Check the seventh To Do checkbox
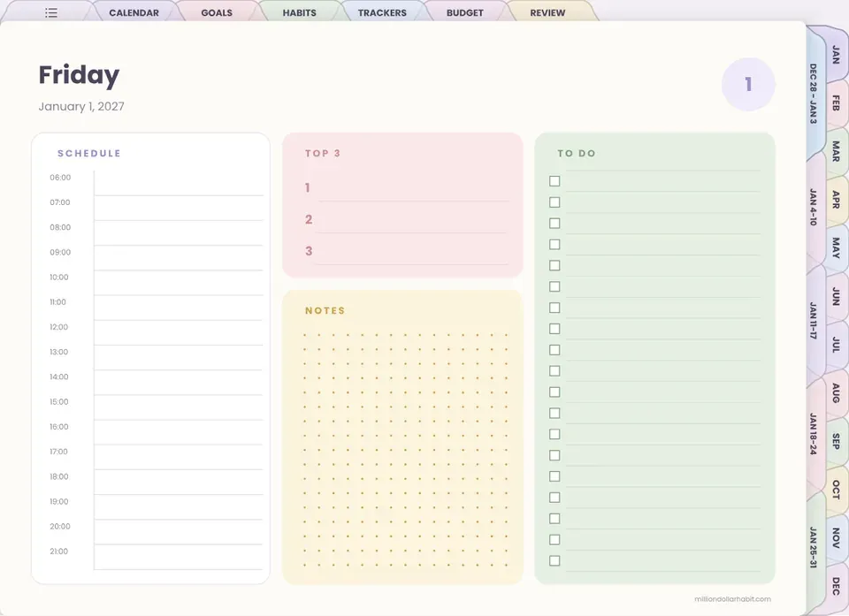This screenshot has width=849, height=616. tap(555, 308)
